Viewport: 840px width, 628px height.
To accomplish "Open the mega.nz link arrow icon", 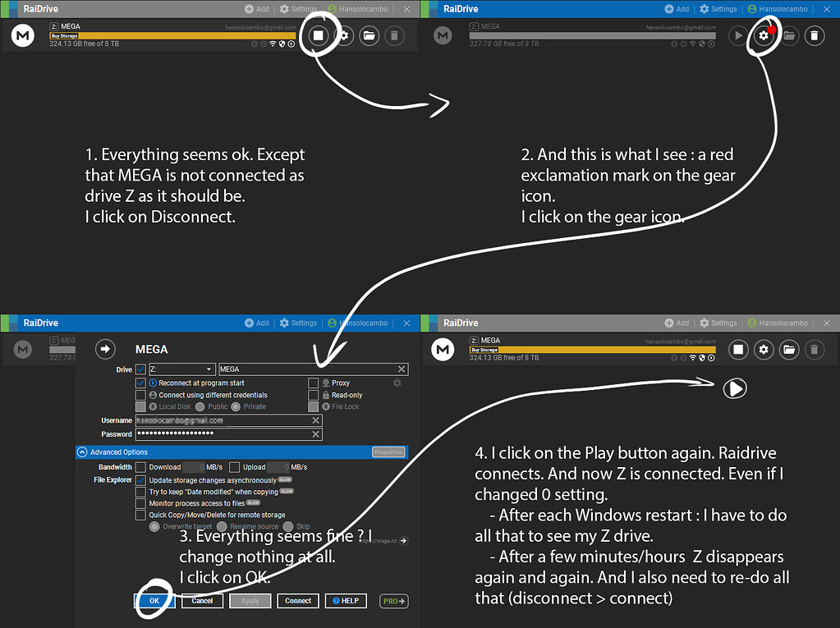I will coord(403,540).
